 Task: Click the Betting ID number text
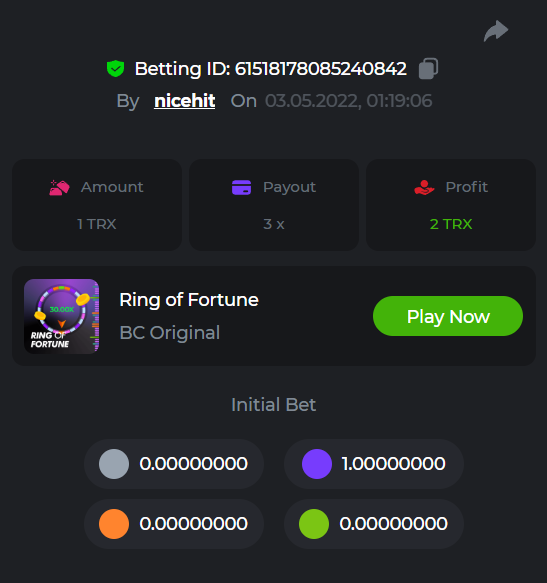[x=321, y=69]
